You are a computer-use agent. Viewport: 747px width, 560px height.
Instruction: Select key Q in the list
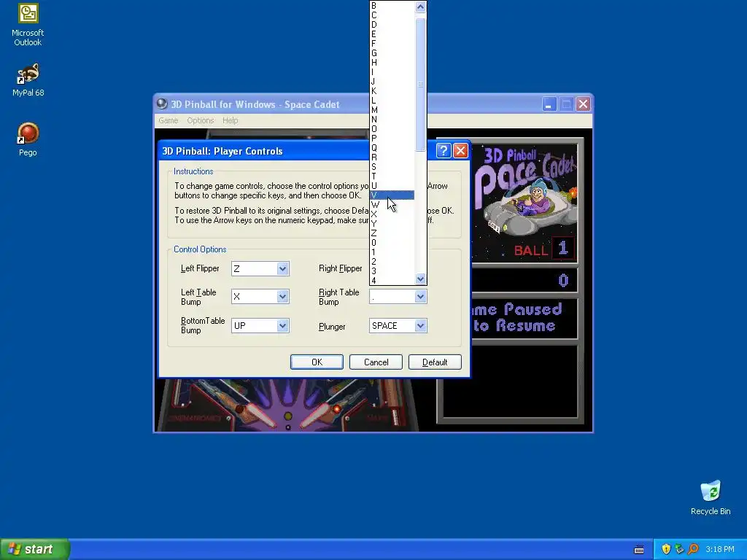(392, 147)
